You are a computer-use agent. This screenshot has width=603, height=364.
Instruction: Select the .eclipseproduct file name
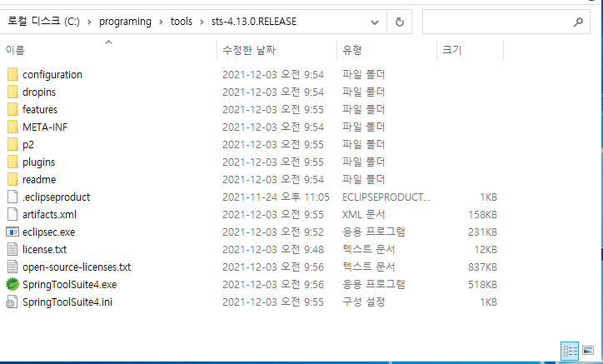pos(56,197)
